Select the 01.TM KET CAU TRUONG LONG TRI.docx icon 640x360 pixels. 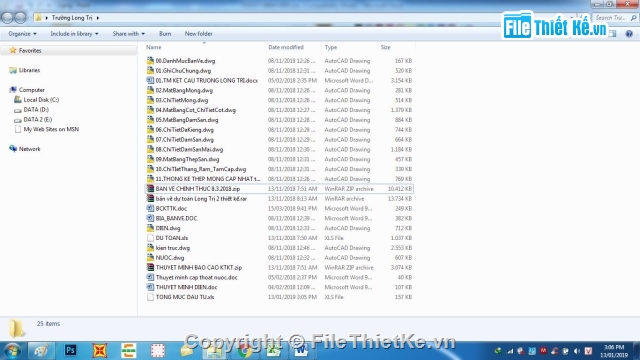click(150, 80)
